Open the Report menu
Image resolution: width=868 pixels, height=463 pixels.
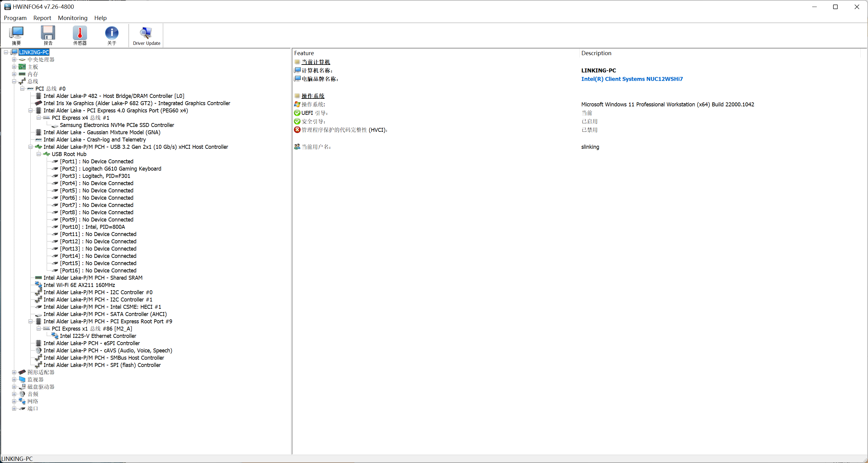click(42, 18)
